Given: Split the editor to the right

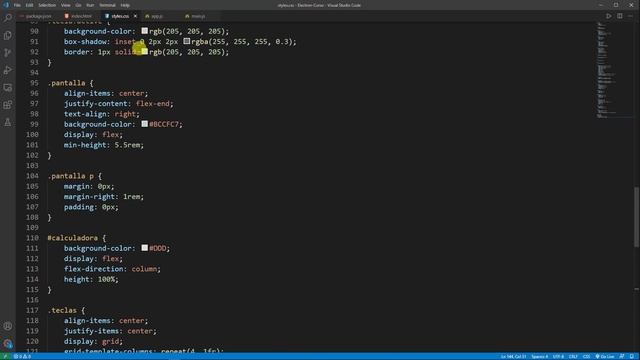Looking at the screenshot, I should click(620, 16).
